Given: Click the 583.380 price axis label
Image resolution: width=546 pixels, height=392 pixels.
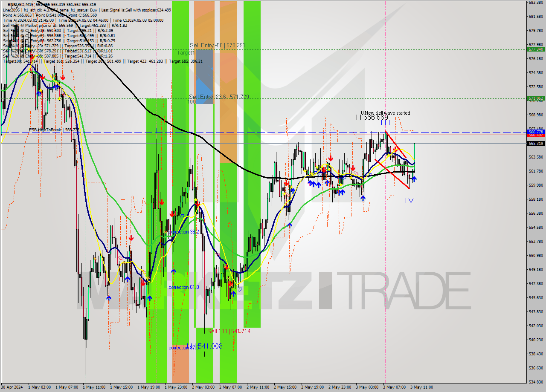Looking at the screenshot, I should tap(535, 3).
